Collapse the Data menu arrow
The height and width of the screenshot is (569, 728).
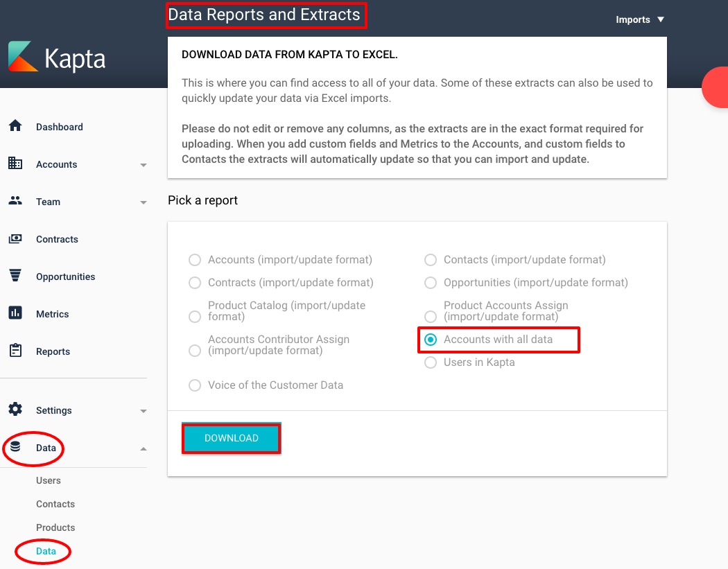(144, 449)
